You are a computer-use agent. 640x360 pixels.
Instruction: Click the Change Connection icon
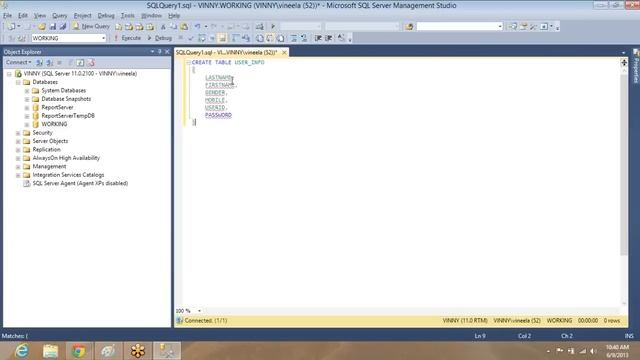21,38
